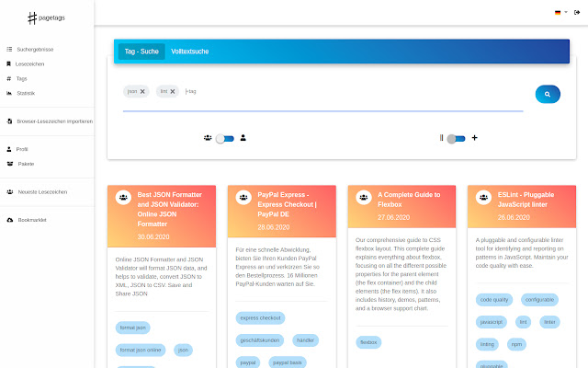The width and height of the screenshot is (588, 368).
Task: Click the PayPal Express card group icon
Action: pyautogui.click(x=243, y=197)
